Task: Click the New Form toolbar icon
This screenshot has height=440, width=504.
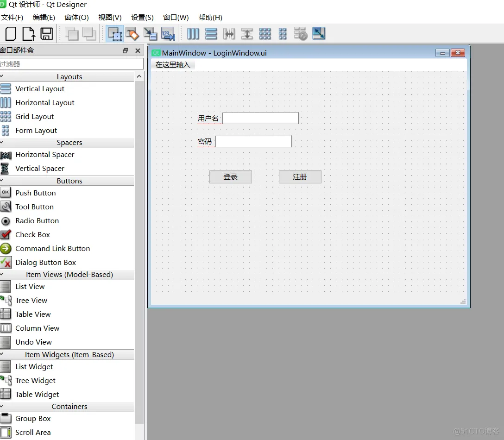Action: coord(10,34)
